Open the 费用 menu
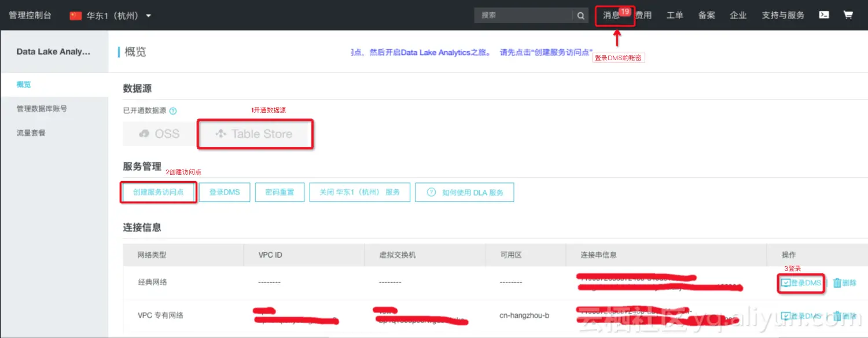 coord(643,16)
